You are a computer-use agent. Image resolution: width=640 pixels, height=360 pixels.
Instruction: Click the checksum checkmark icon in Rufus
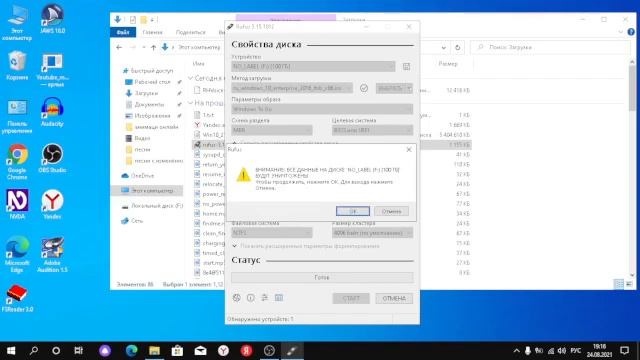point(364,88)
